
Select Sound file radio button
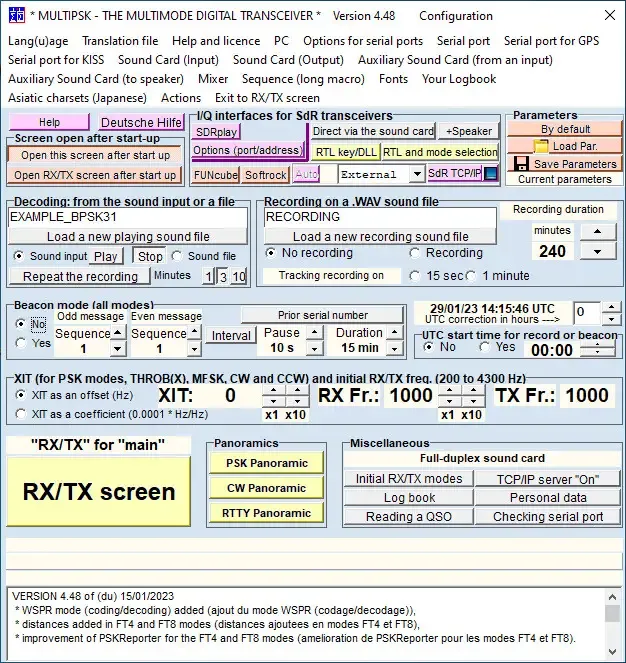177,256
